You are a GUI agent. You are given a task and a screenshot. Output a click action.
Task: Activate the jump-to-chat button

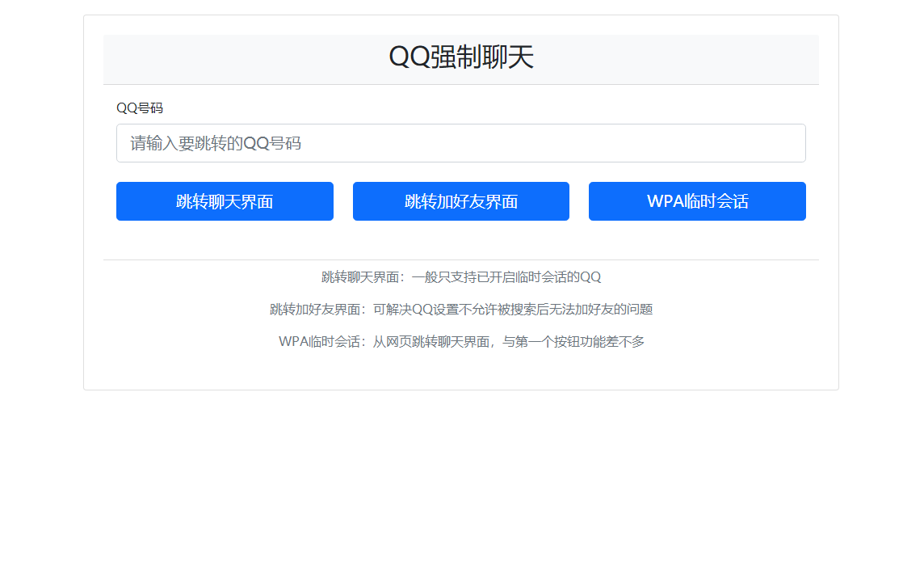coord(225,201)
